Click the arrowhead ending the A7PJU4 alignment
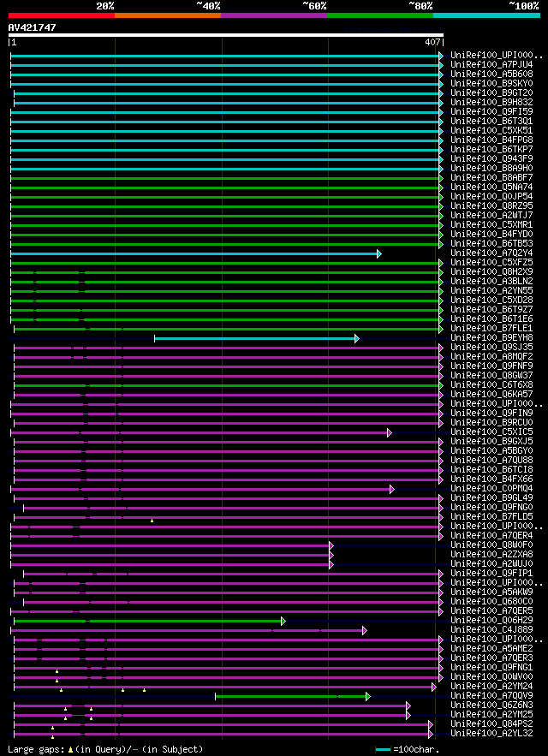 441,65
